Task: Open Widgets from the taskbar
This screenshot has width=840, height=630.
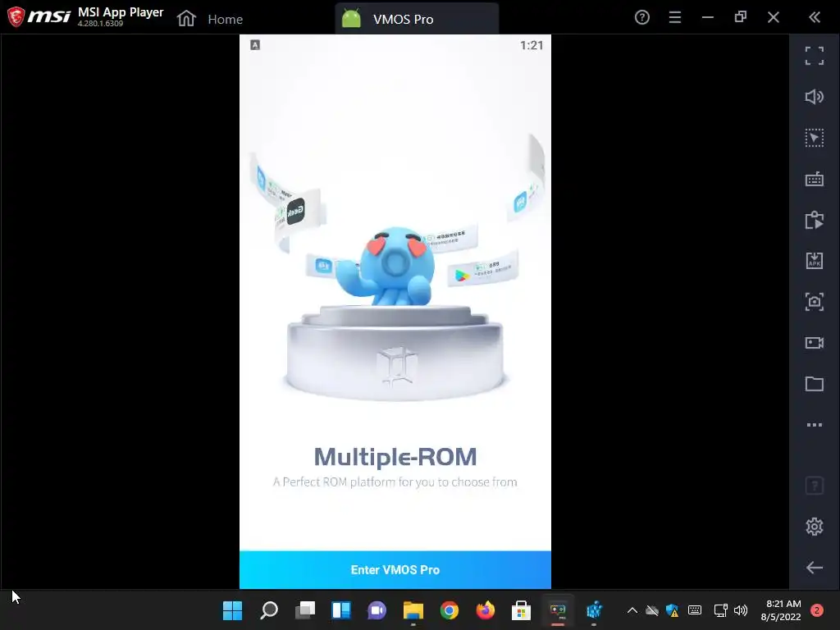Action: coord(341,610)
